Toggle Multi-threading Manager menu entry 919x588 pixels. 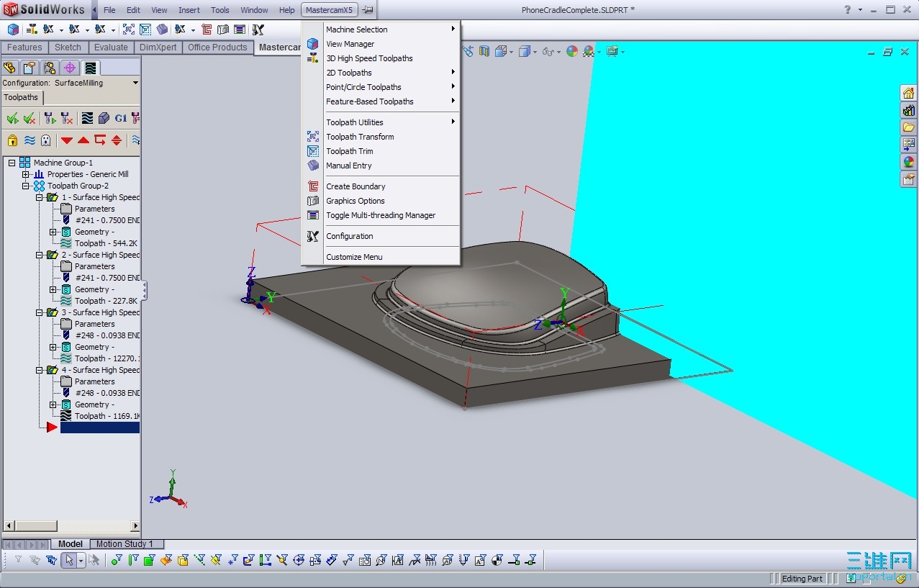(x=381, y=215)
